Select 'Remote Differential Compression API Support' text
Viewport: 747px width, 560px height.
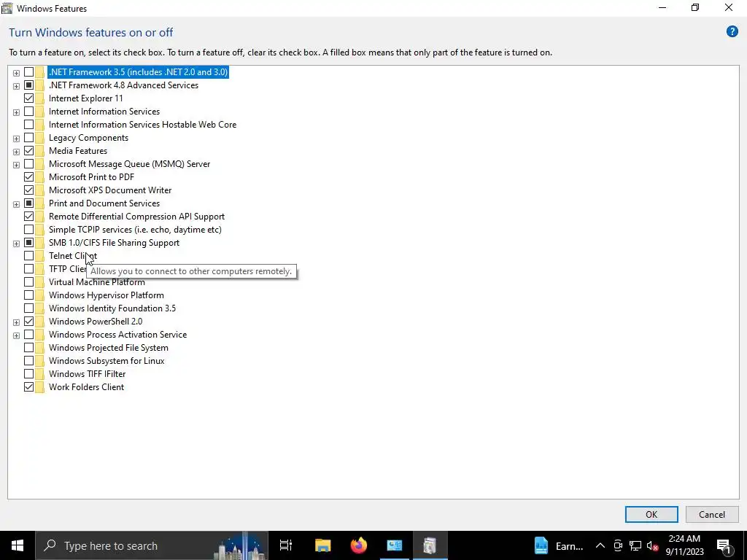pyautogui.click(x=136, y=217)
